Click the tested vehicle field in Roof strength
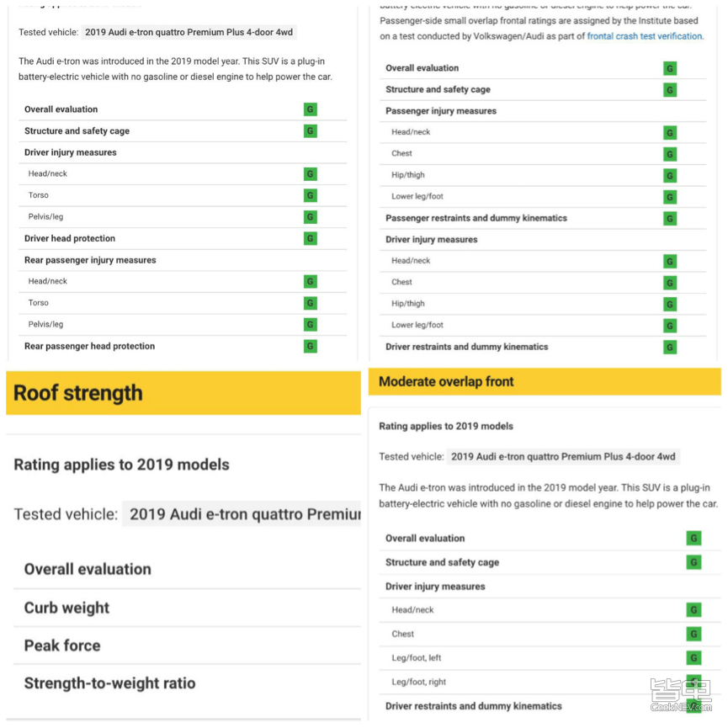This screenshot has height=728, width=728. [x=242, y=514]
